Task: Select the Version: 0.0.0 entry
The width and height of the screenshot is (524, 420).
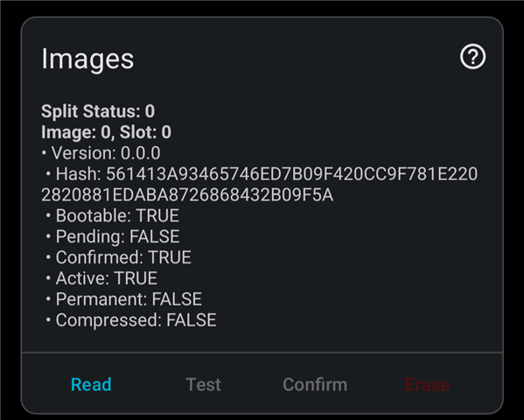Action: point(101,153)
